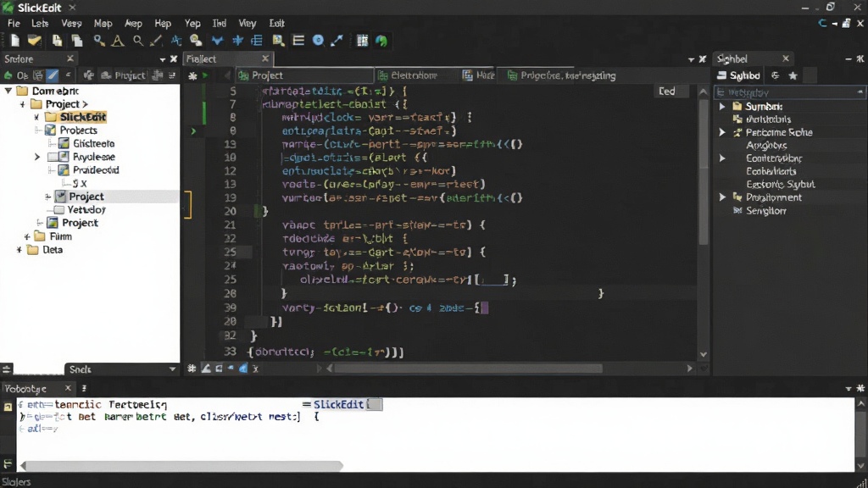Click the plain magnifying glass toolbar icon
This screenshot has width=868, height=488.
pos(137,41)
